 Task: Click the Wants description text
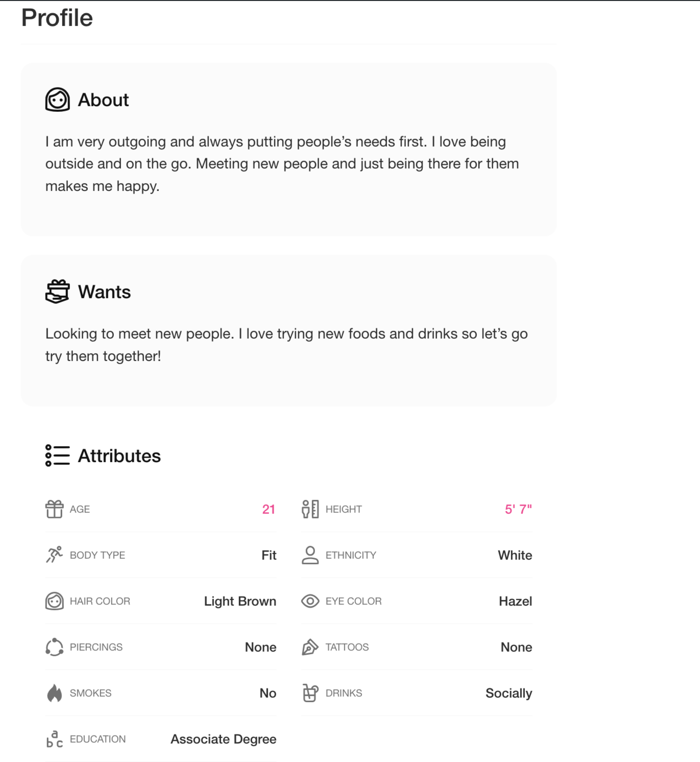coord(286,345)
